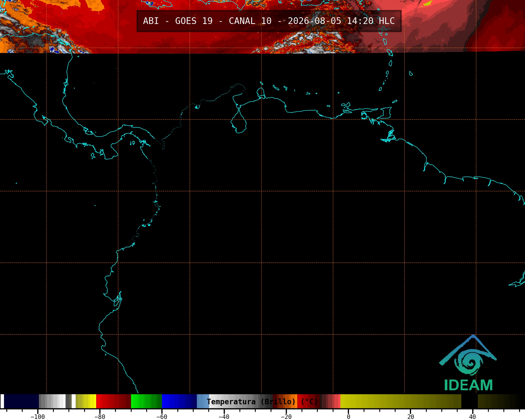525x420 pixels.
Task: Click the 40 tick label on colorbar
Action: point(473,417)
